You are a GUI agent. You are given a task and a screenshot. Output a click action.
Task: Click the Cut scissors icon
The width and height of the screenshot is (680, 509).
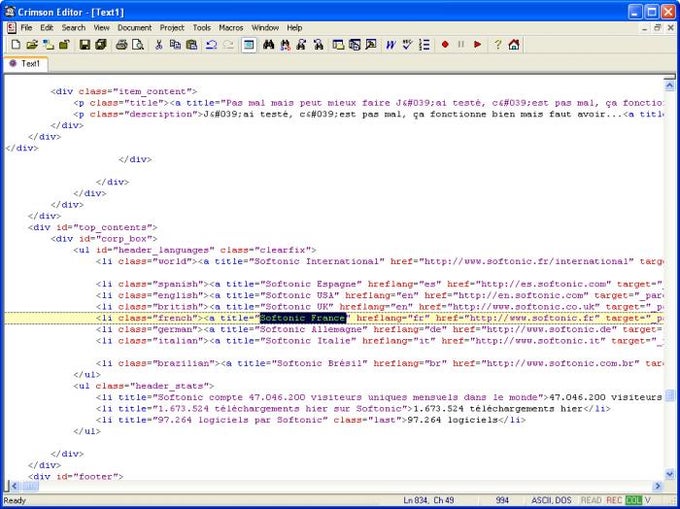pyautogui.click(x=159, y=45)
